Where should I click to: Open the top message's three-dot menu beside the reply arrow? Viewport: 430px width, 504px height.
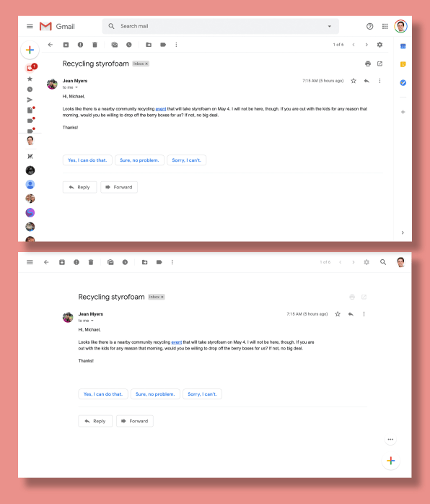coord(379,81)
